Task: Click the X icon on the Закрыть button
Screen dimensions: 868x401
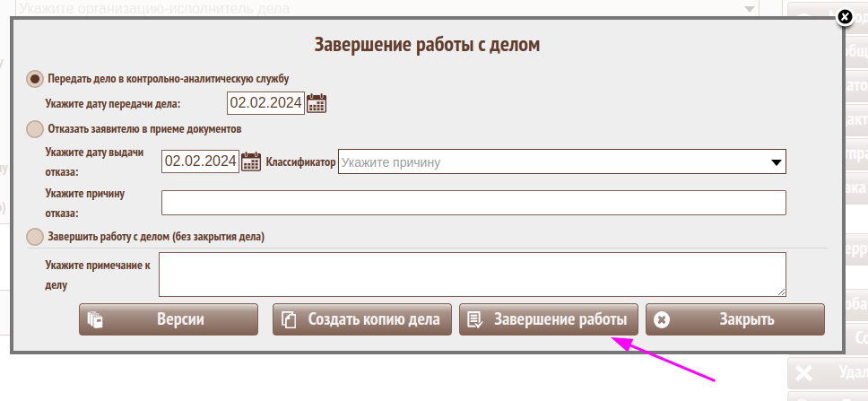Action: pyautogui.click(x=662, y=319)
